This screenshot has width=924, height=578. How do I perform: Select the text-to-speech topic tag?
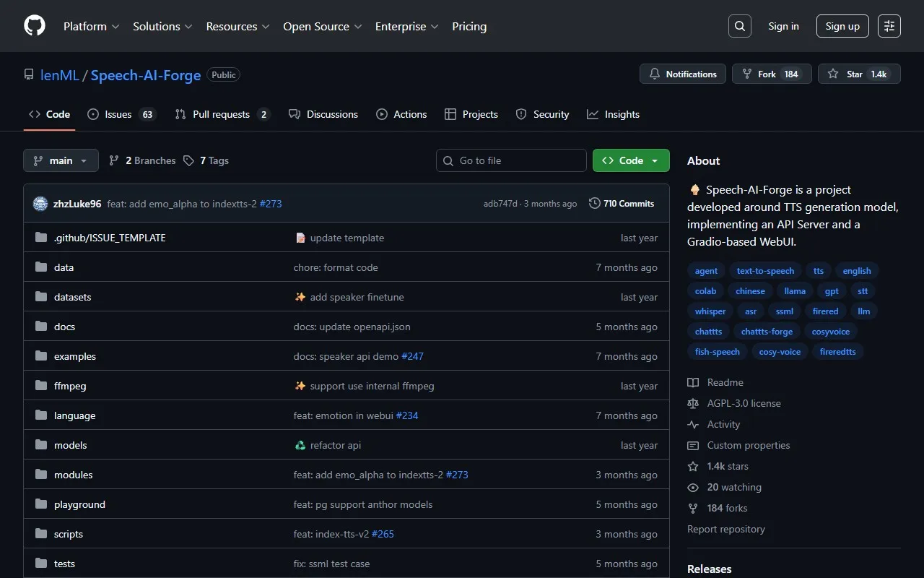[x=765, y=271]
